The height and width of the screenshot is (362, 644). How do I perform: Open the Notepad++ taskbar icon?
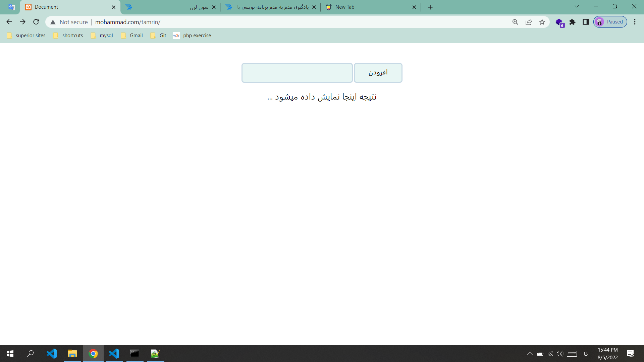click(x=155, y=354)
